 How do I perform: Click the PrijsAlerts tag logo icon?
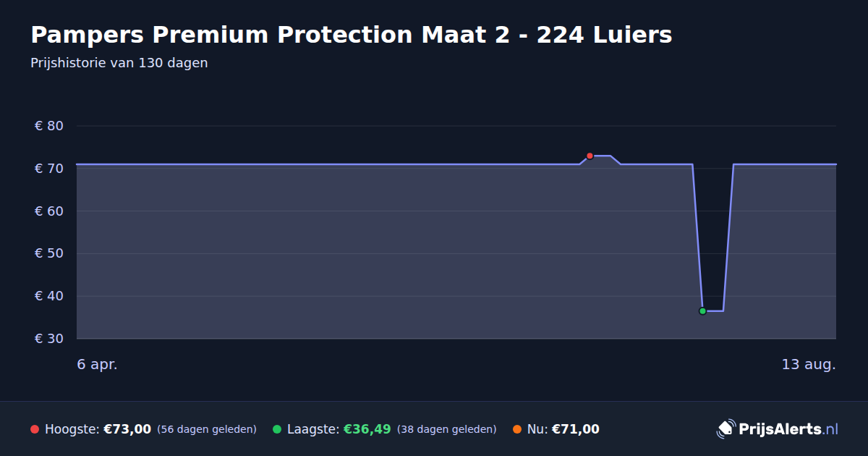click(726, 428)
